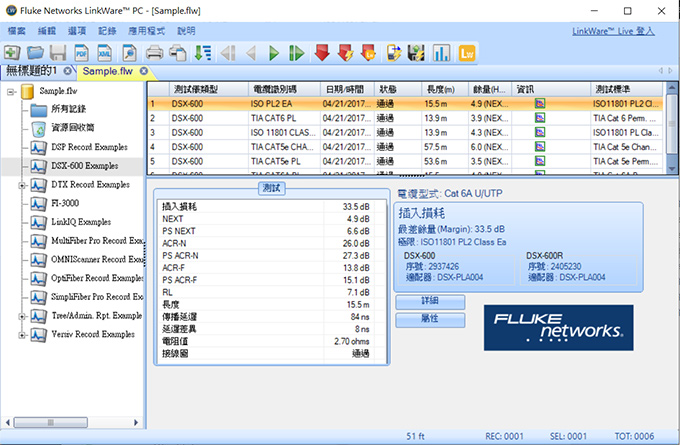Select MultiFiber Pro Record Examples in tree
The height and width of the screenshot is (445, 680).
click(97, 240)
